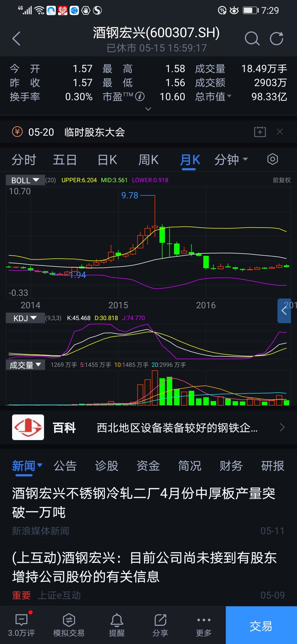Switch to 日K chart tab
The height and width of the screenshot is (644, 297).
tap(107, 160)
